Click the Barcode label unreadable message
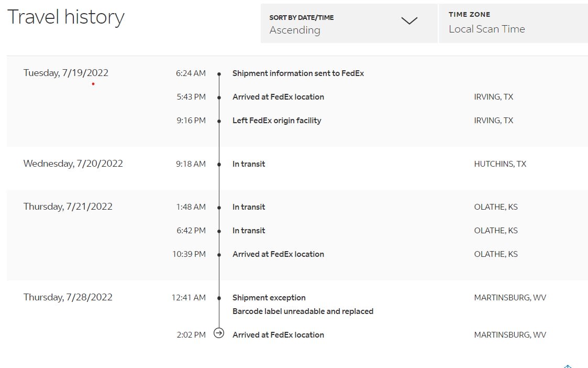The image size is (588, 368). click(303, 311)
